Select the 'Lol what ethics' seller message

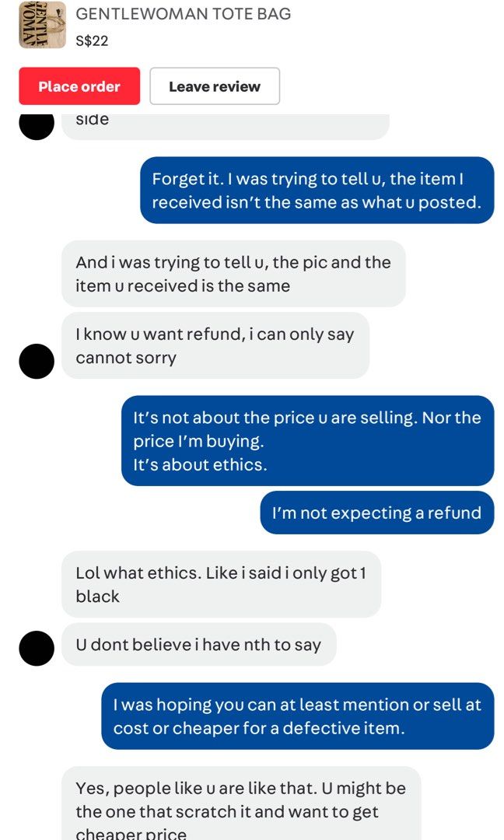point(221,584)
